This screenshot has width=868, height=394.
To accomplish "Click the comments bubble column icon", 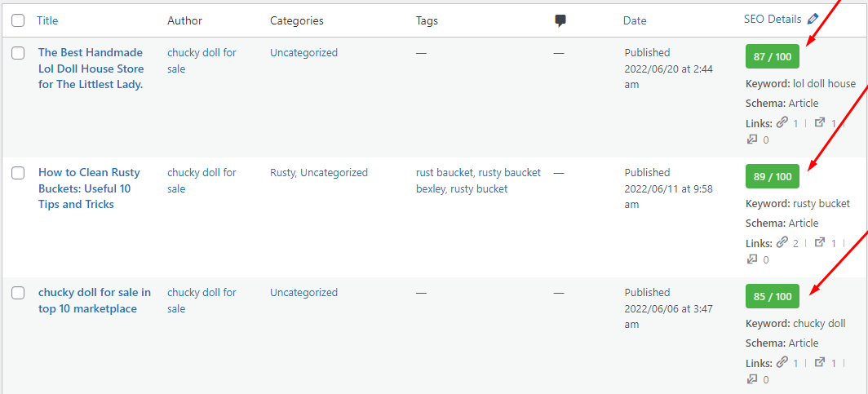I will click(560, 20).
